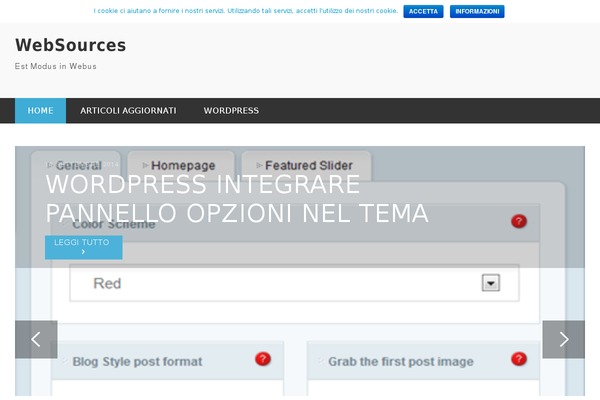
Task: Show next slide with right arrow
Action: click(x=563, y=339)
